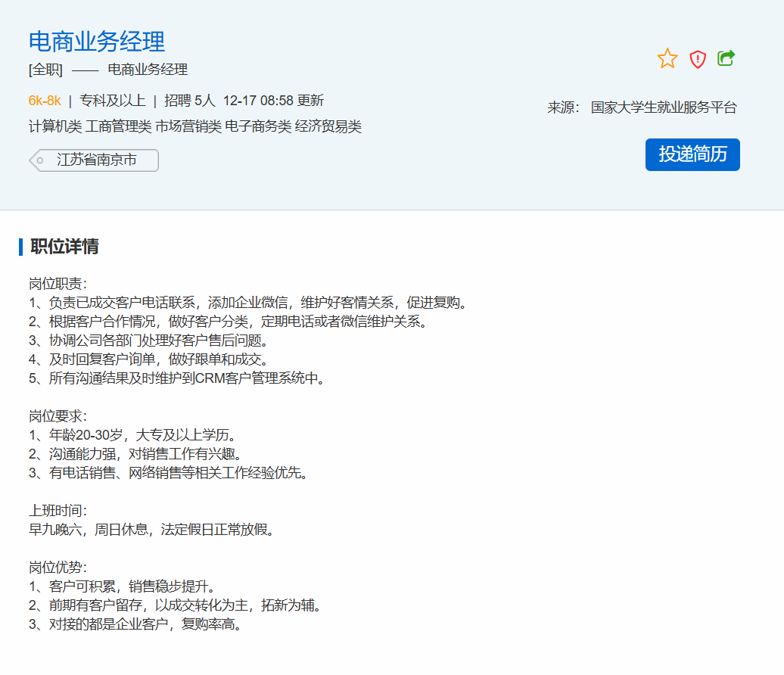Click the 市场营销类 major category
Viewport: 784px width, 675px height.
pos(188,126)
